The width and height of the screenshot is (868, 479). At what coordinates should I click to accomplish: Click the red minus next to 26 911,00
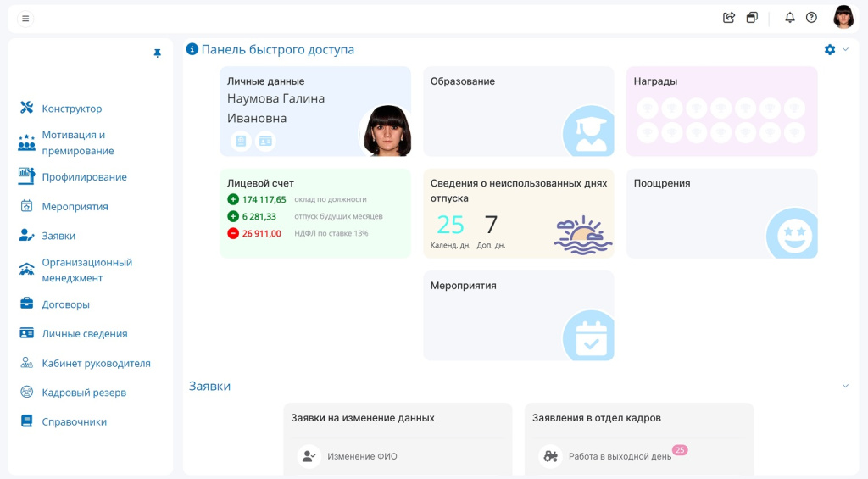click(x=233, y=234)
